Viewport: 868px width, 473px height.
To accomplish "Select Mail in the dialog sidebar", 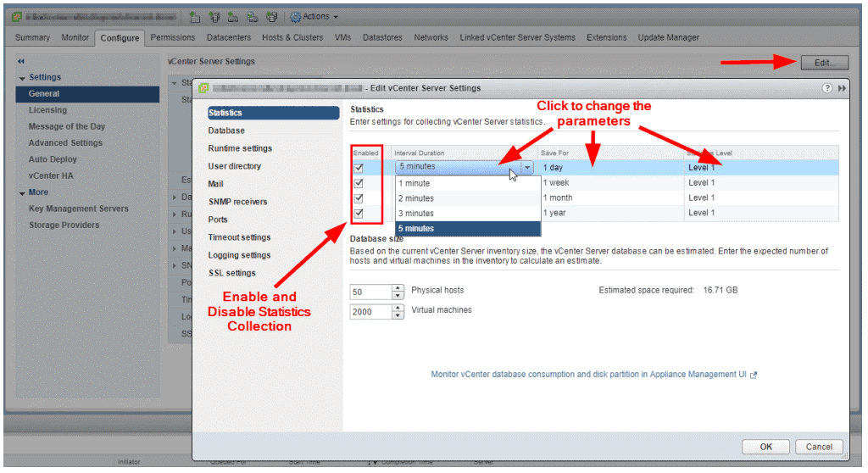I will pyautogui.click(x=216, y=184).
